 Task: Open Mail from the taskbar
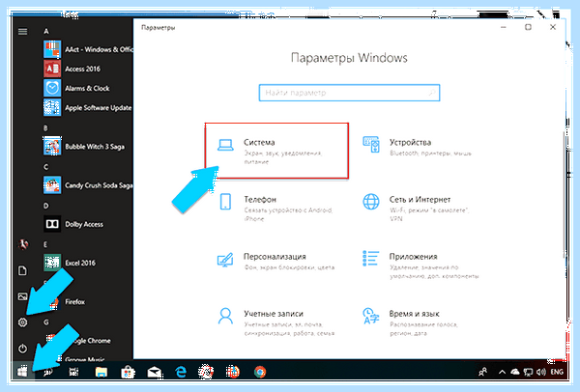tap(154, 373)
